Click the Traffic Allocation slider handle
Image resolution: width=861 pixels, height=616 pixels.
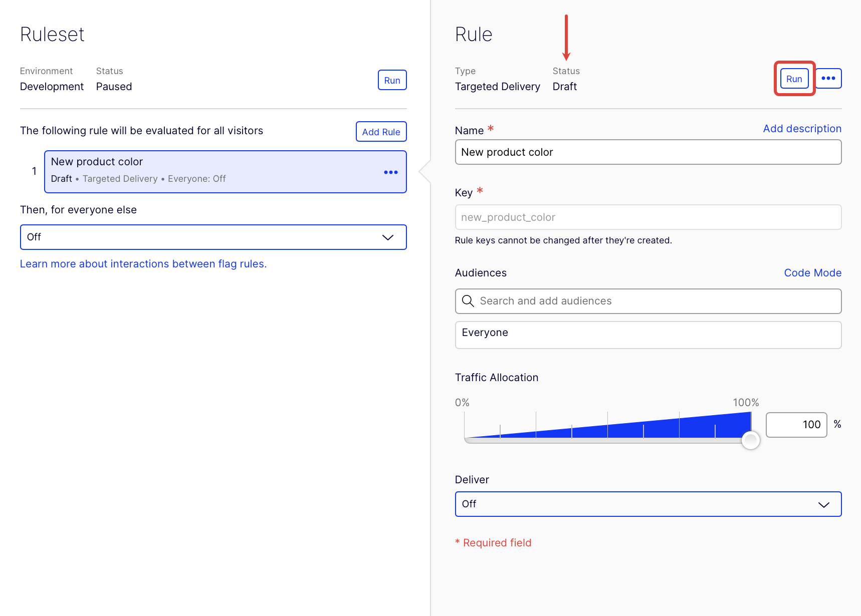pyautogui.click(x=750, y=440)
